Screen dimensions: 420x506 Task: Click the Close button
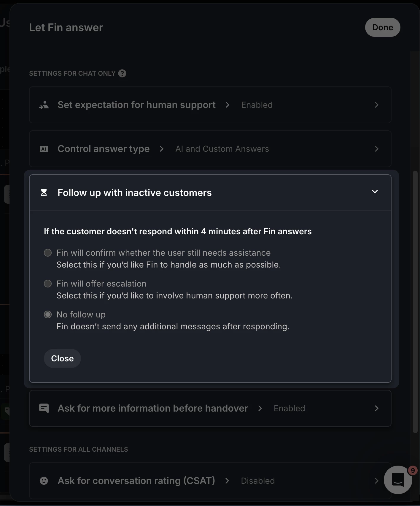click(x=62, y=358)
